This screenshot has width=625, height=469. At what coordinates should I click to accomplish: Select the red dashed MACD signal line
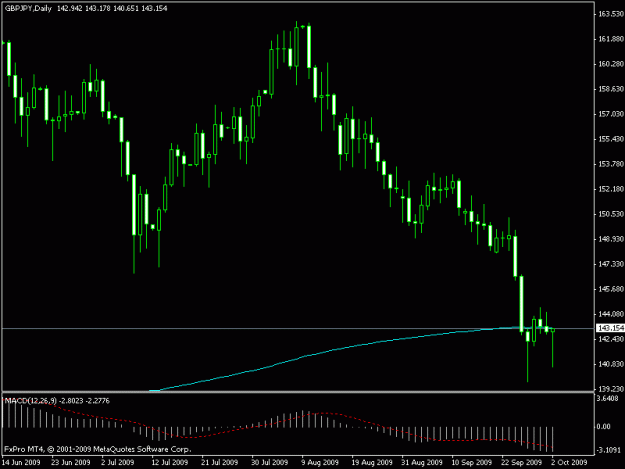[x=279, y=423]
